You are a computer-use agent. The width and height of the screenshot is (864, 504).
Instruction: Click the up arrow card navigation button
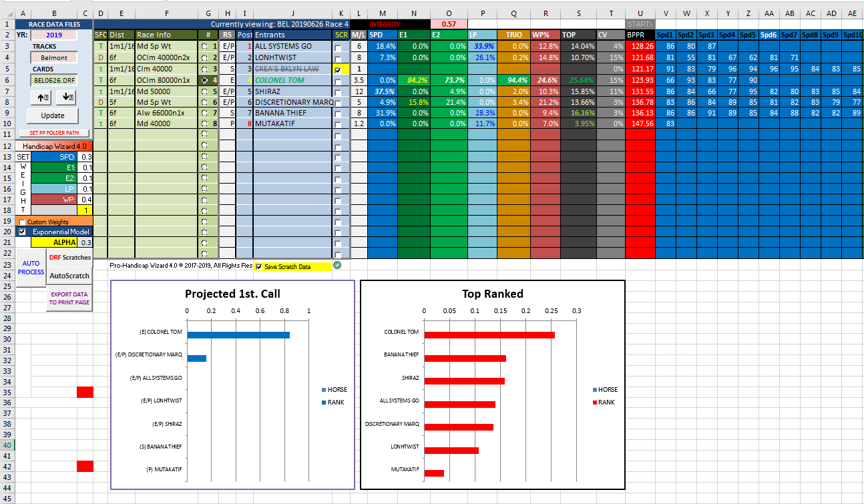tap(42, 97)
